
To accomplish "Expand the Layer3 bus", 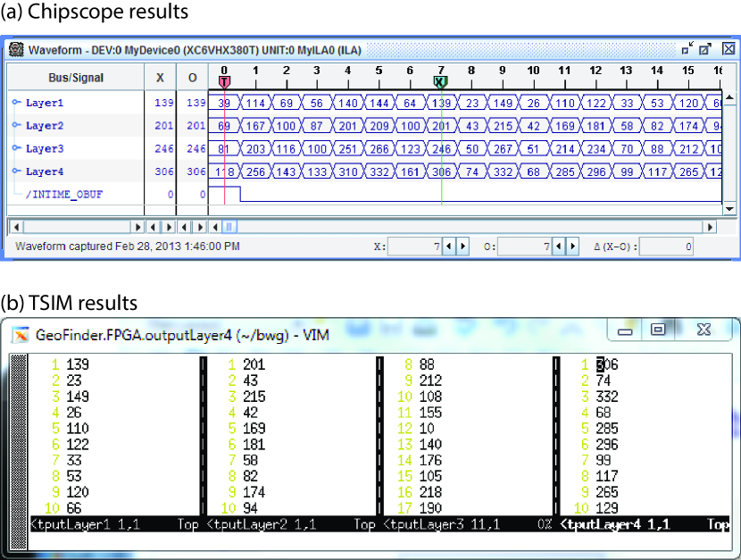I will click(16, 148).
